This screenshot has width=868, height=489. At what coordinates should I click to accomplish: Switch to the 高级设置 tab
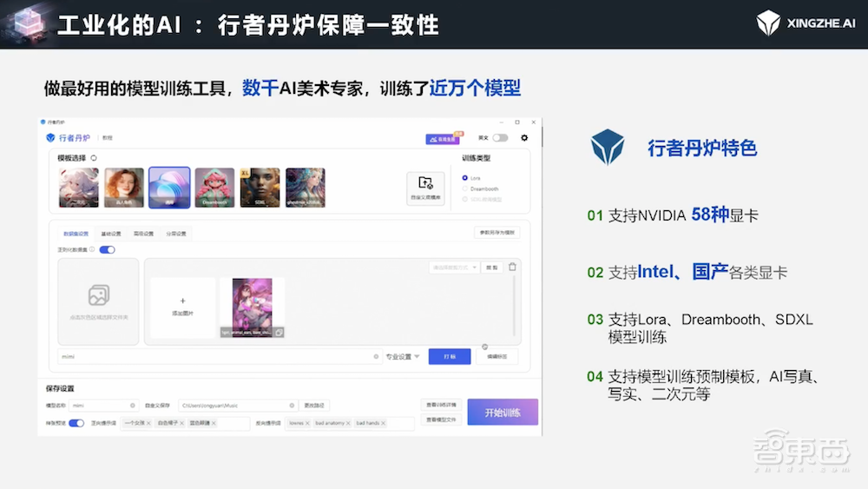[x=143, y=234]
